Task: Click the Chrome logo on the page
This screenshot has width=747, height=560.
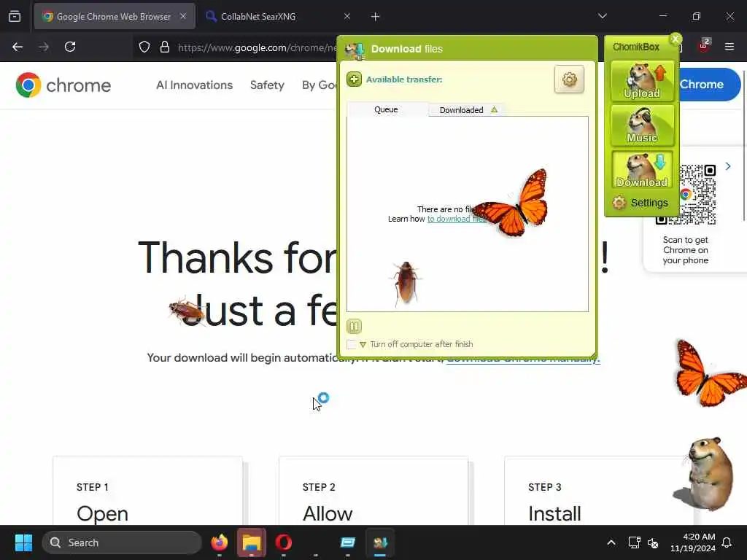Action: [63, 85]
